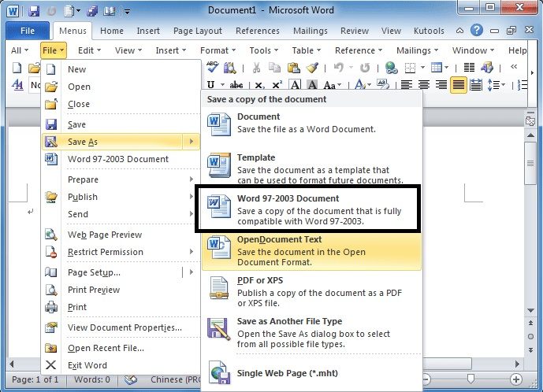Choose Open Recent File... menu item
This screenshot has height=392, width=543.
click(121, 348)
